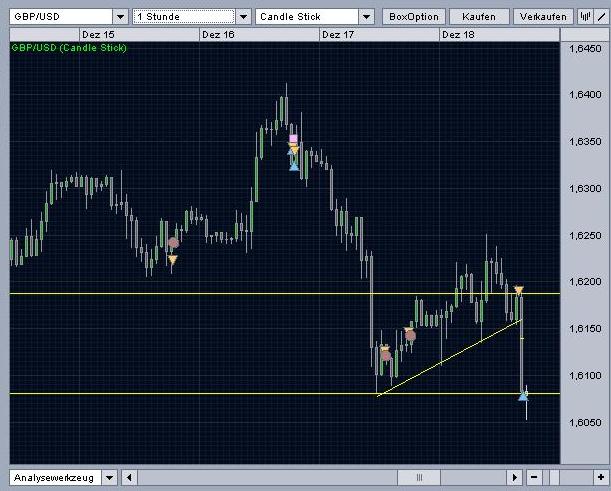Click the 1,6450 price axis label
The width and height of the screenshot is (611, 491).
click(x=585, y=49)
